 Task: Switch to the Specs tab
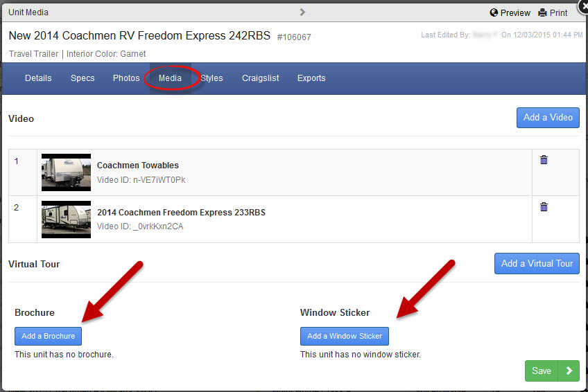coord(83,78)
